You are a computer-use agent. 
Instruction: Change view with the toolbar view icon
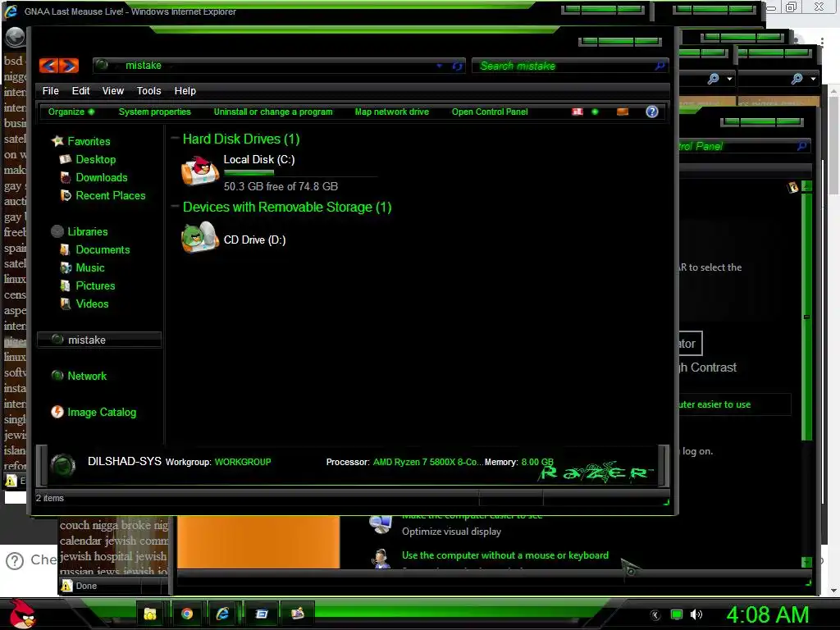click(x=577, y=112)
